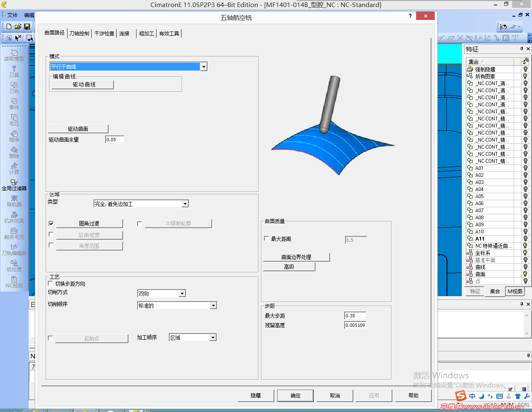Open the 粗加工 tab
The image size is (532, 412).
[x=147, y=34]
